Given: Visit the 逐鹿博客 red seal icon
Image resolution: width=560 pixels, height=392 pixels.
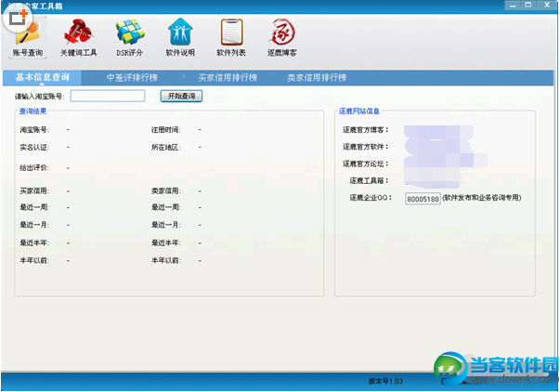Looking at the screenshot, I should coord(282,38).
